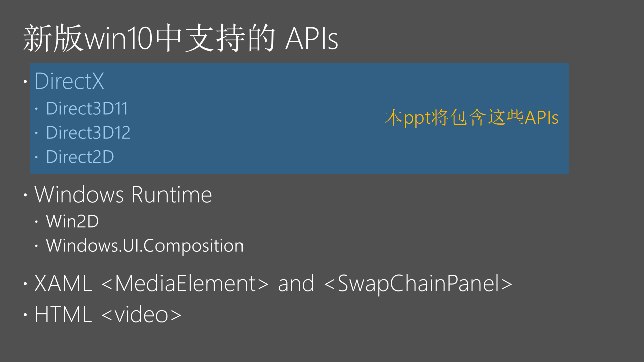Select the Win2D bullet item
Image resolution: width=644 pixels, height=362 pixels.
coord(72,221)
